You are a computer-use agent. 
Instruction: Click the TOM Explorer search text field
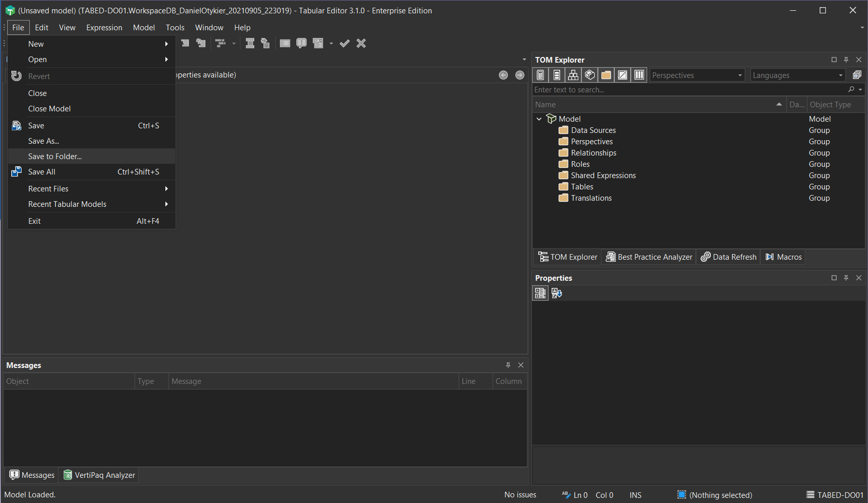688,90
